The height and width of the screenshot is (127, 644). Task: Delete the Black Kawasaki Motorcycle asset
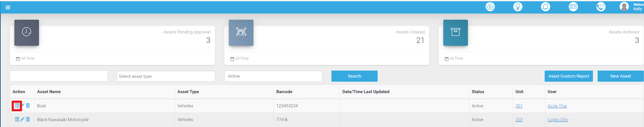pyautogui.click(x=28, y=119)
